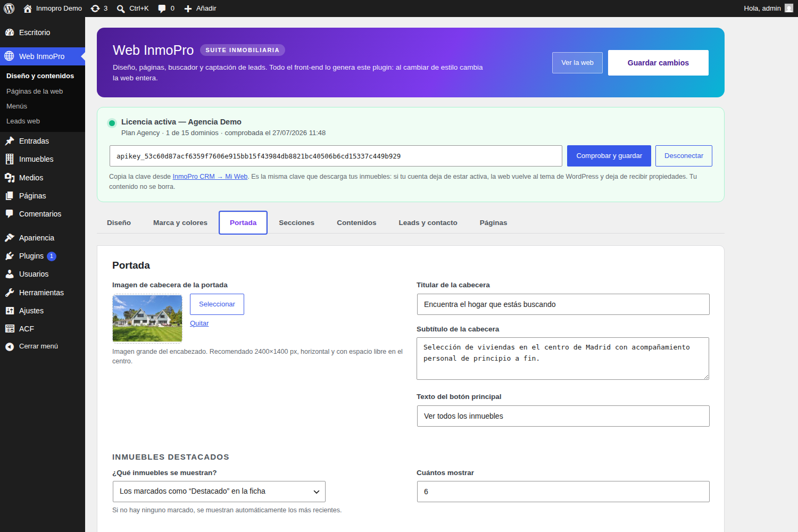Viewport: 798px width, 532px height.
Task: Click the Usuarios person icon
Action: [x=10, y=274]
